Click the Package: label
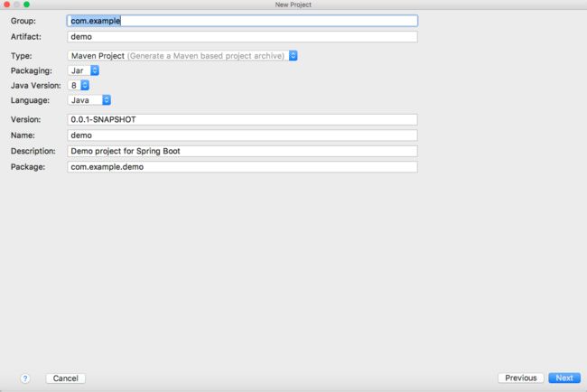Screen dimensions: 587x392 coord(28,166)
